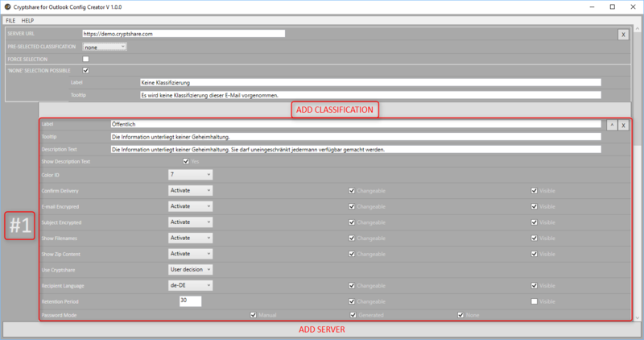Click the Retention Period input field

(x=190, y=301)
